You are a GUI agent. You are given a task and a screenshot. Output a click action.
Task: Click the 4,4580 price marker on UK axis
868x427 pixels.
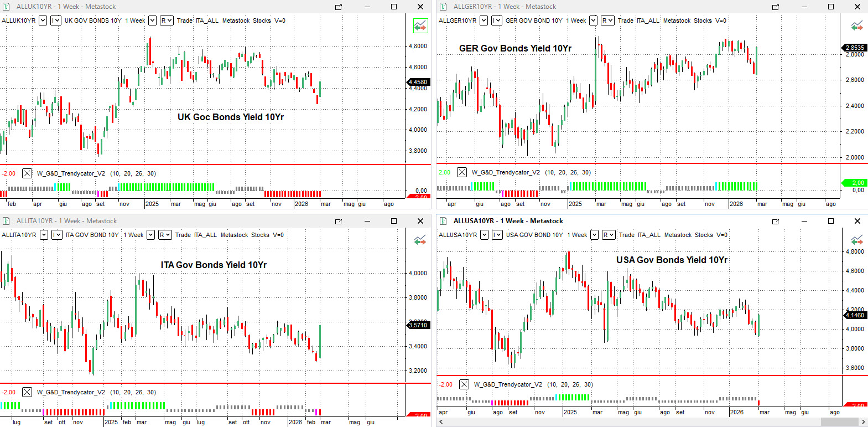418,82
